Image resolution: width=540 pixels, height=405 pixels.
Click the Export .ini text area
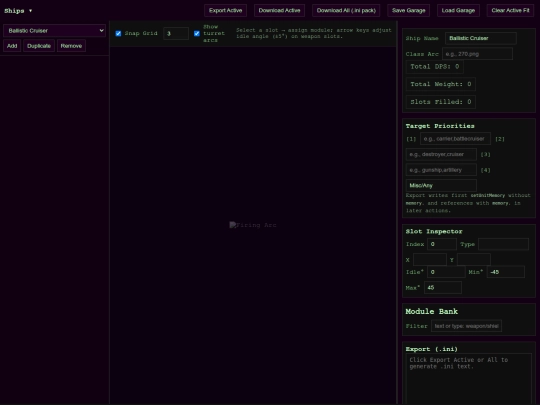pos(469,379)
